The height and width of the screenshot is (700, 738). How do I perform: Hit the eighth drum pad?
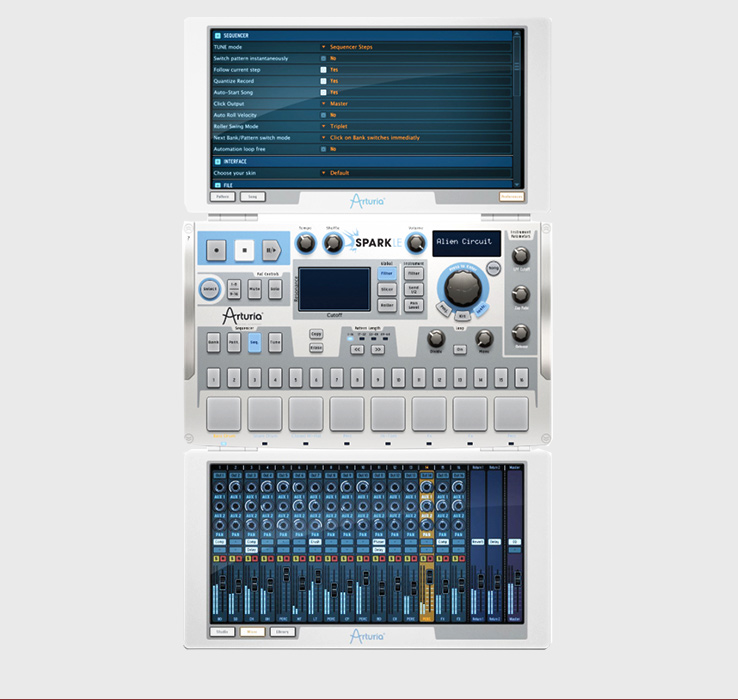511,414
